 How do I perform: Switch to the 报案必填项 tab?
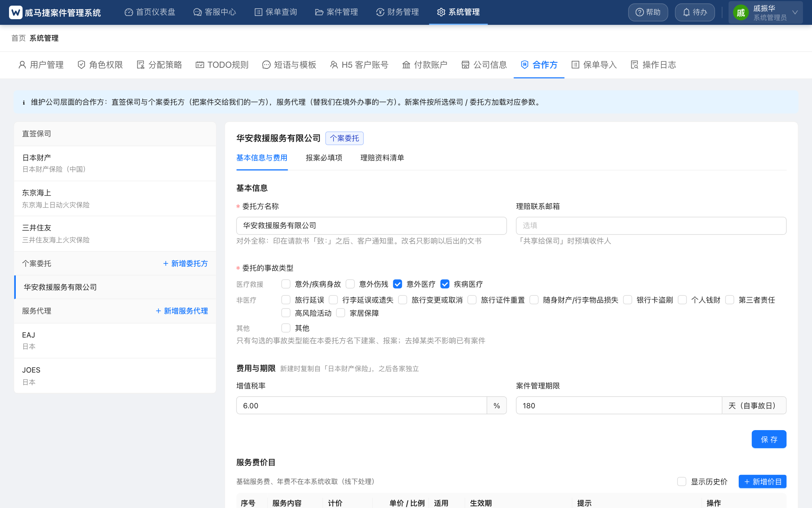pos(324,158)
